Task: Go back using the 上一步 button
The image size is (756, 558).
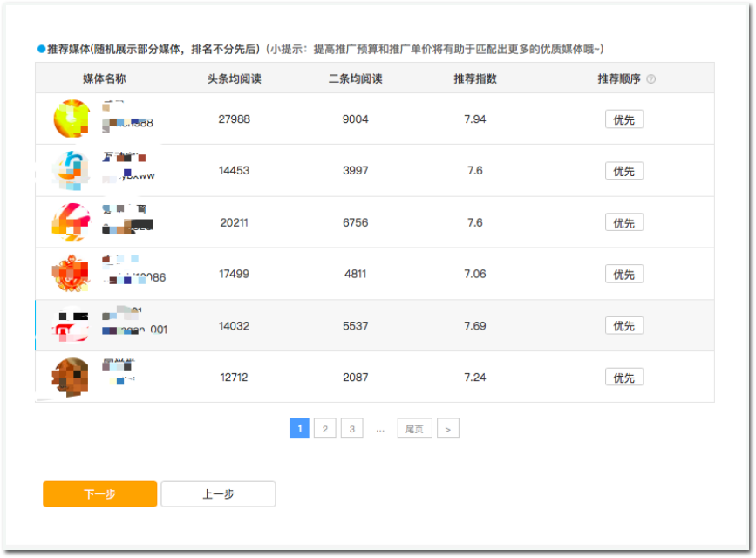Action: pyautogui.click(x=218, y=494)
